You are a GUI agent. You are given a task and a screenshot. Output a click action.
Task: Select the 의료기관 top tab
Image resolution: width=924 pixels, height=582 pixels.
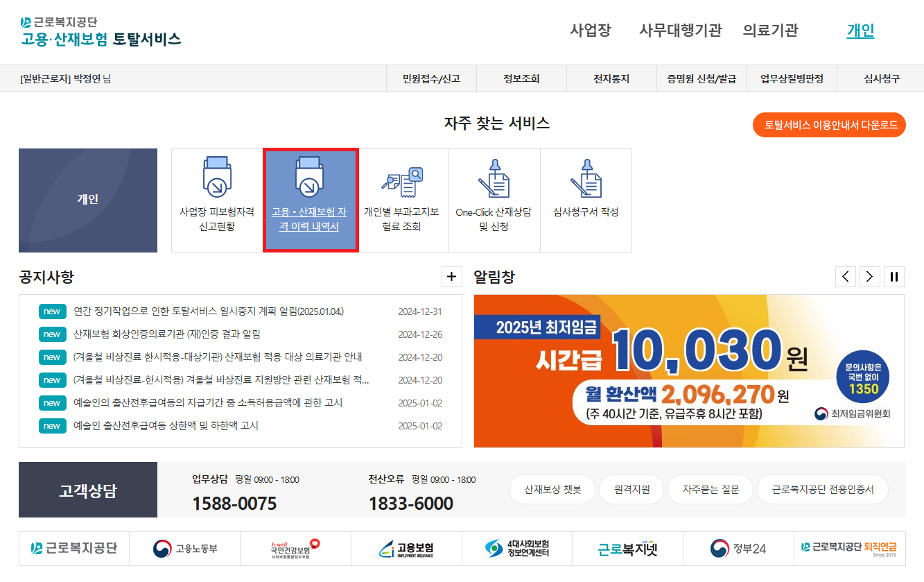770,31
